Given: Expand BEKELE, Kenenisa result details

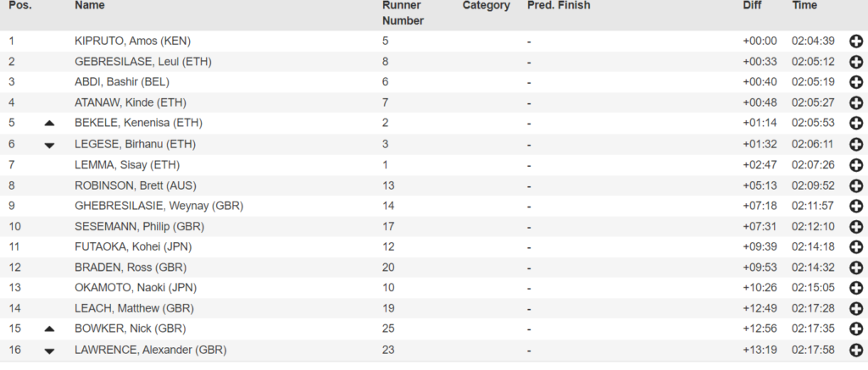Looking at the screenshot, I should 856,124.
